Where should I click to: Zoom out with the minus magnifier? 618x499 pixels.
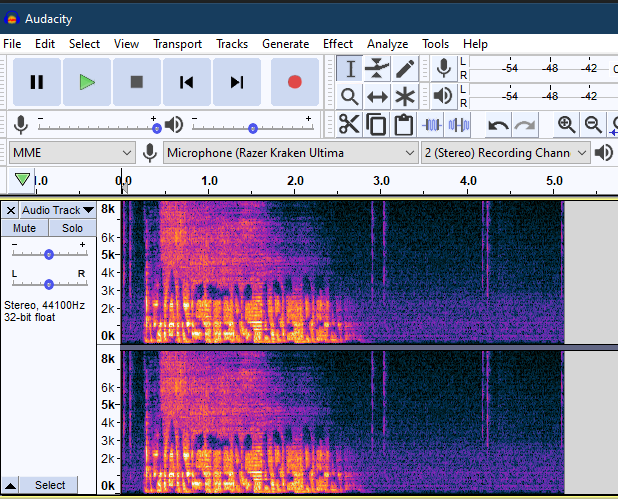coord(593,125)
